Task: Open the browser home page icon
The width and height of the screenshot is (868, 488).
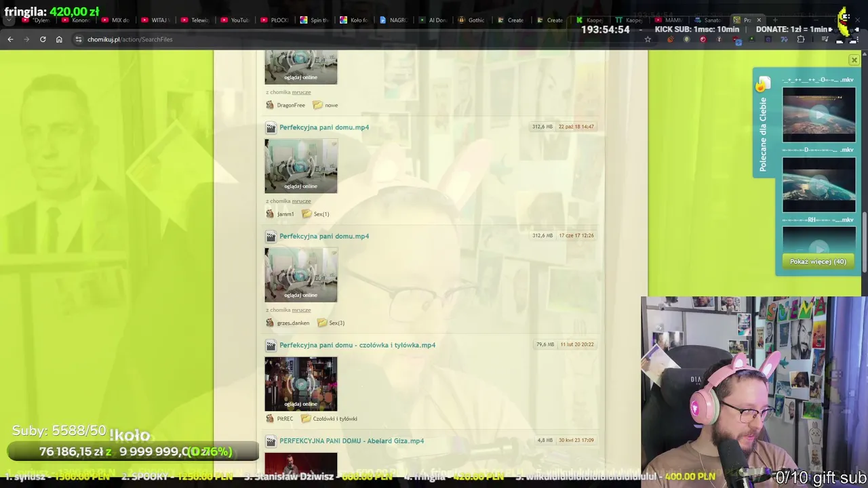Action: pos(59,39)
